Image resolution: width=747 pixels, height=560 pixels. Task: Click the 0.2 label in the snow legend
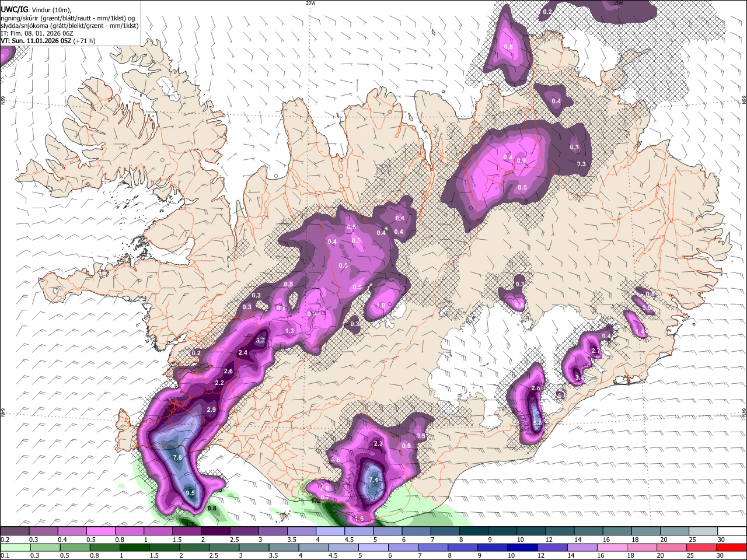pos(4,539)
